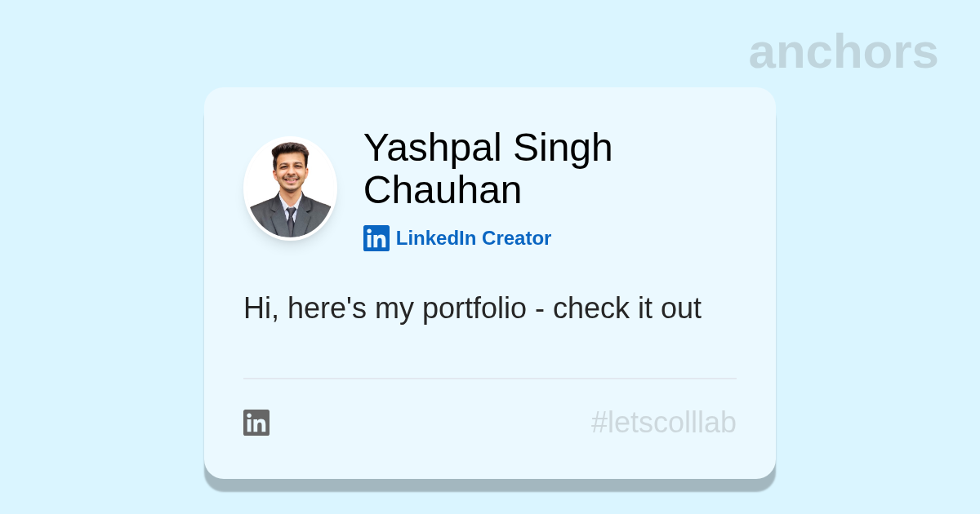Viewport: 980px width, 514px height.
Task: Click the phrase 'check it out'
Action: (626, 308)
